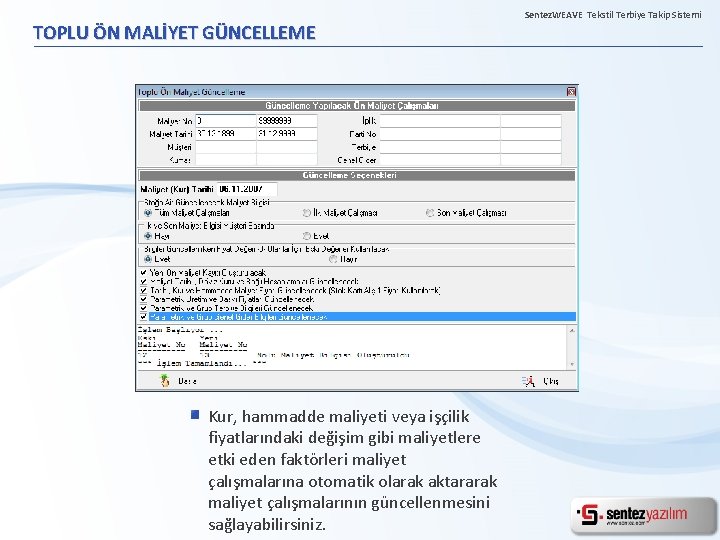Click the Maliyet Tarihi start date field
Screen dimensions: 720x540
click(225, 134)
